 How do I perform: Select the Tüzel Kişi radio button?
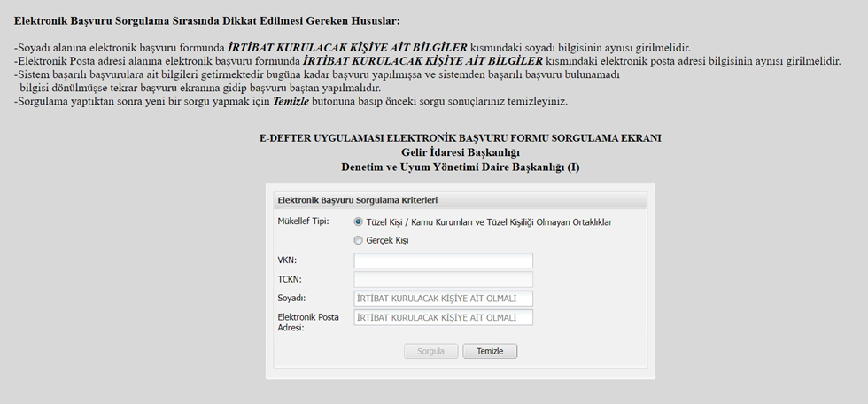point(359,222)
